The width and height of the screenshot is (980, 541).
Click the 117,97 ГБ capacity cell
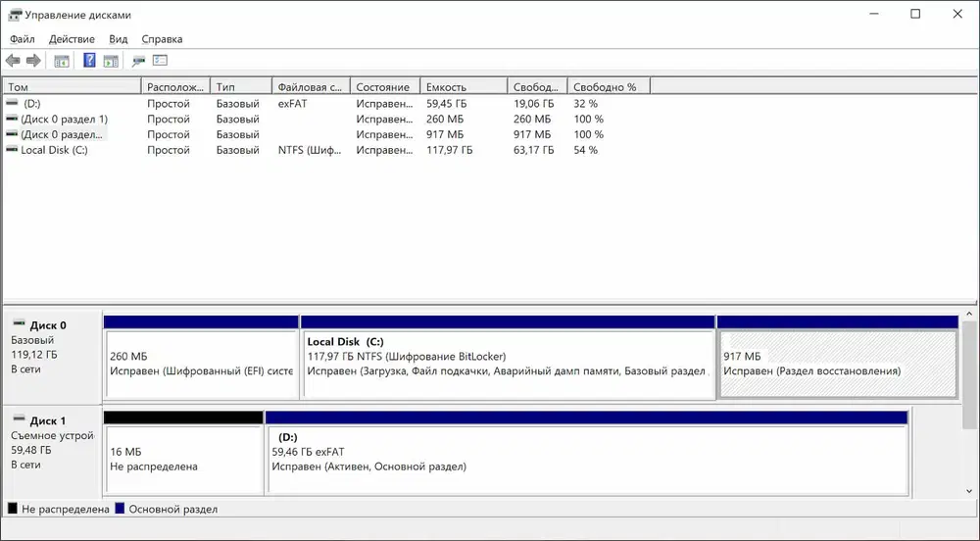(x=450, y=151)
